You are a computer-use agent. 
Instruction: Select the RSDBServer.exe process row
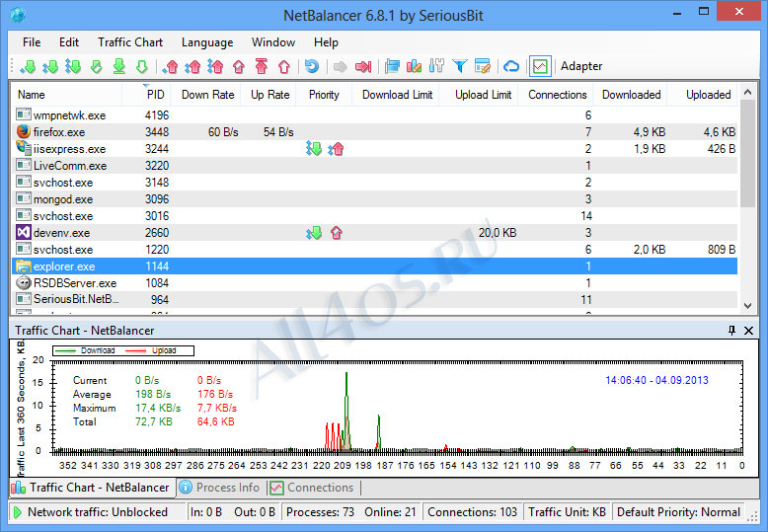(x=375, y=283)
